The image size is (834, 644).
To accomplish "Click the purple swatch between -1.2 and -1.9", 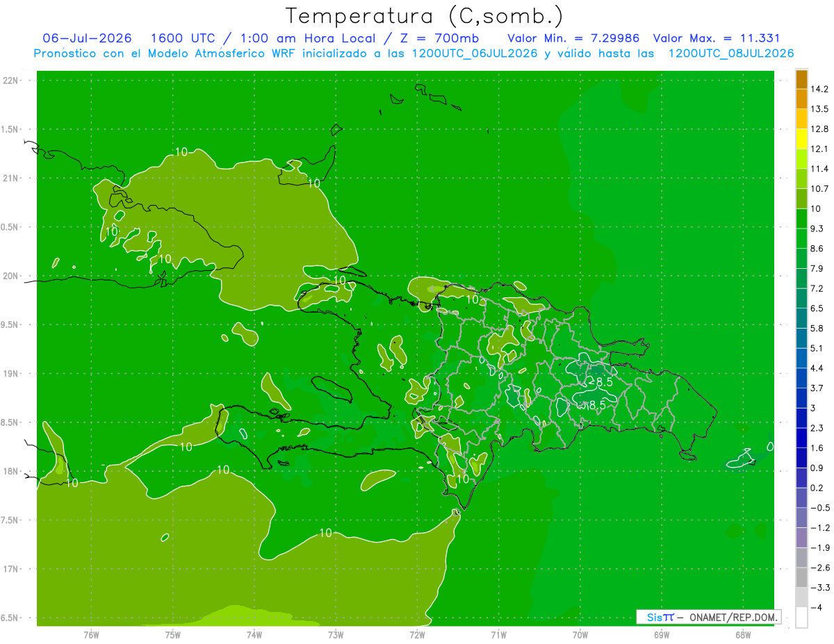I will click(x=801, y=538).
